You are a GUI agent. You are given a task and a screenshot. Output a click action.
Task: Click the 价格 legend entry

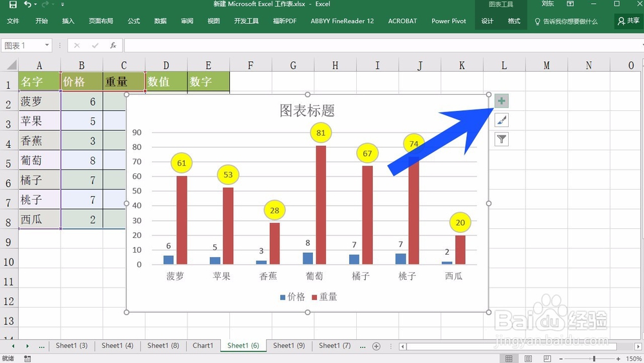(x=292, y=297)
